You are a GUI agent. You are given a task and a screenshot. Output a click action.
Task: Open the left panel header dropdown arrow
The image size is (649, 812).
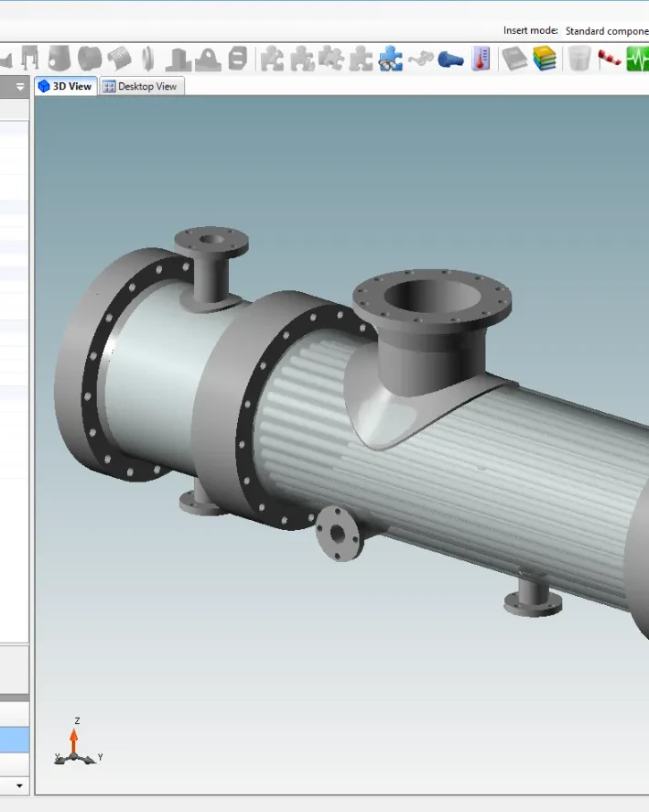[20, 87]
